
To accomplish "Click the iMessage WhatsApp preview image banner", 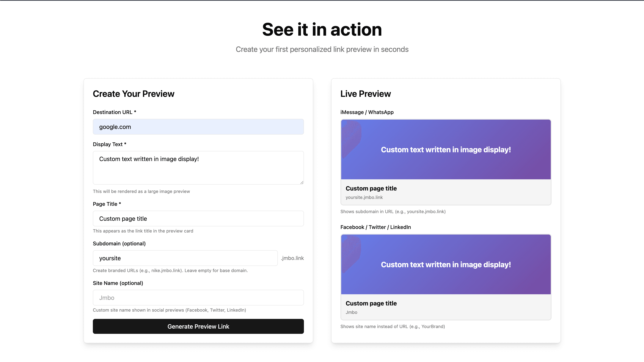I will 445,150.
